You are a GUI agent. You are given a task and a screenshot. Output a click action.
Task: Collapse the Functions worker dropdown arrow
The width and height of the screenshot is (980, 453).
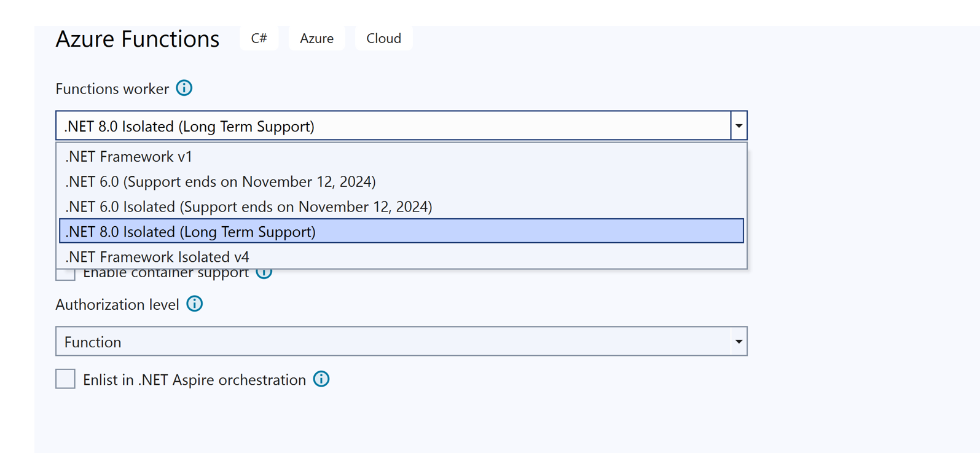739,126
